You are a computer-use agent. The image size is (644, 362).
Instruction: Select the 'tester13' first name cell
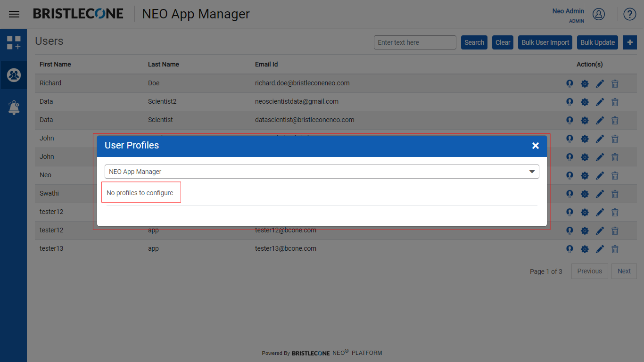tap(51, 248)
